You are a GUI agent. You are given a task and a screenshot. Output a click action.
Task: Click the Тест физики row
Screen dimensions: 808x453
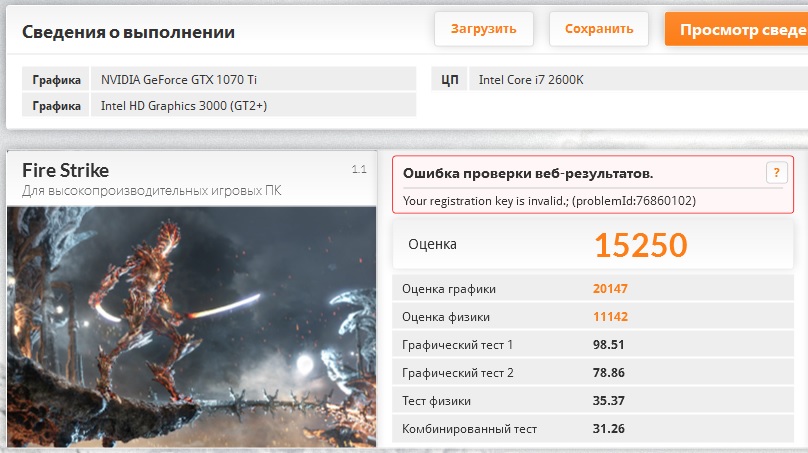pyautogui.click(x=593, y=400)
